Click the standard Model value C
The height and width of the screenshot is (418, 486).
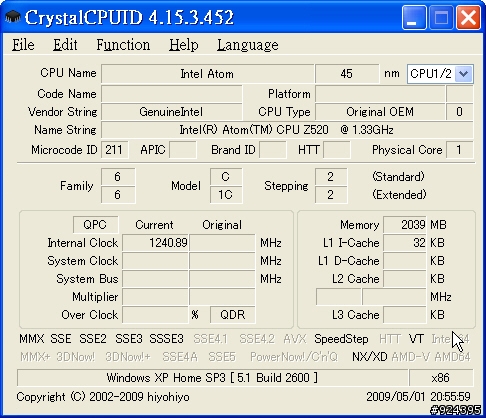[x=226, y=177]
